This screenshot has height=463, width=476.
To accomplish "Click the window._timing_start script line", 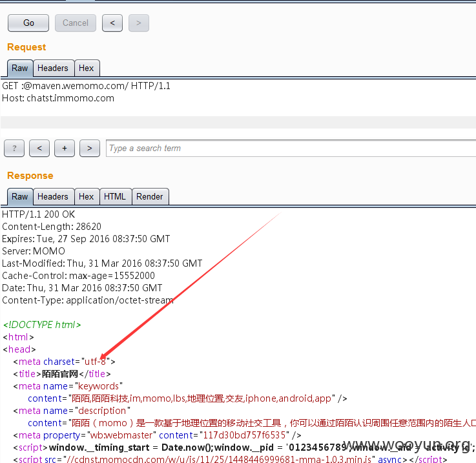I will [244, 448].
